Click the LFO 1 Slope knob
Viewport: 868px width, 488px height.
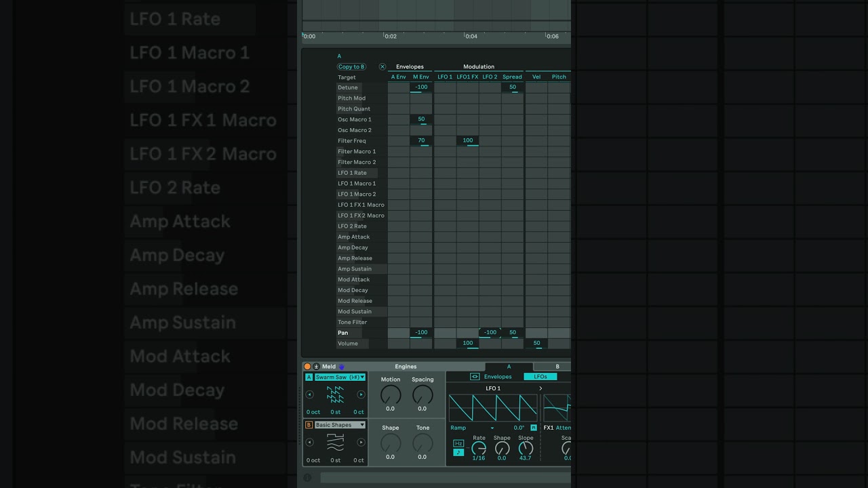(526, 448)
